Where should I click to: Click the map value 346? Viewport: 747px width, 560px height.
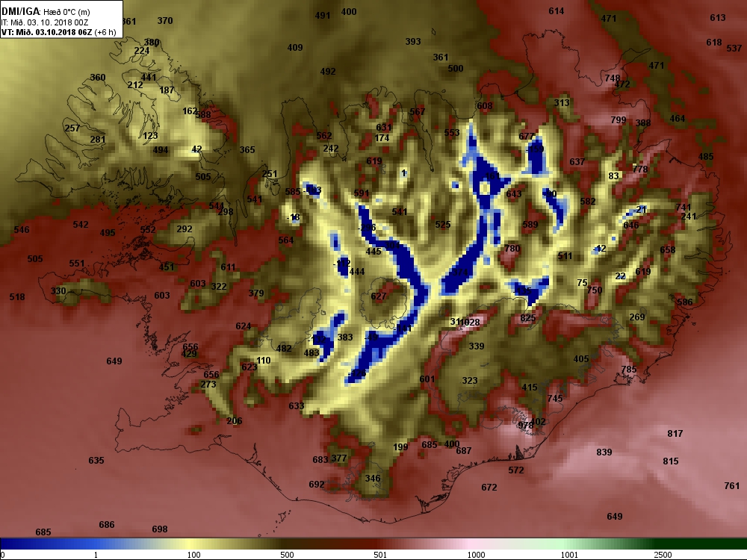point(373,478)
